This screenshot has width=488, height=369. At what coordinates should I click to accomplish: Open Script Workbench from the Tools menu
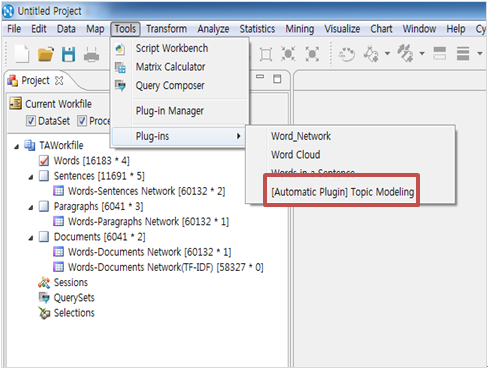tap(172, 48)
